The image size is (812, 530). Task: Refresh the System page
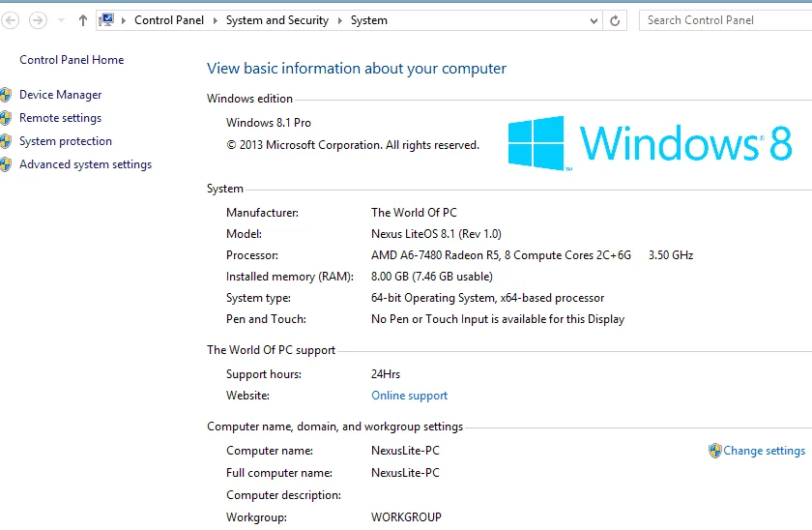coord(615,20)
